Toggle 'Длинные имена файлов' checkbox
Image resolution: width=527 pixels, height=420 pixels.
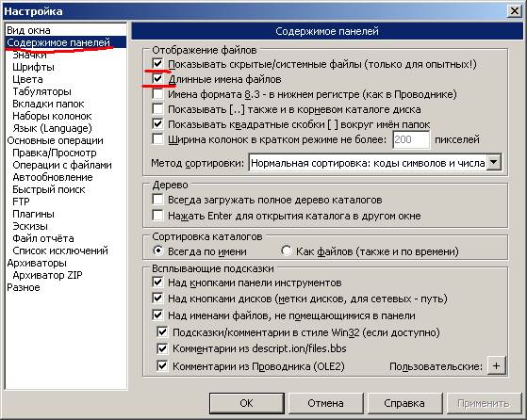[157, 79]
